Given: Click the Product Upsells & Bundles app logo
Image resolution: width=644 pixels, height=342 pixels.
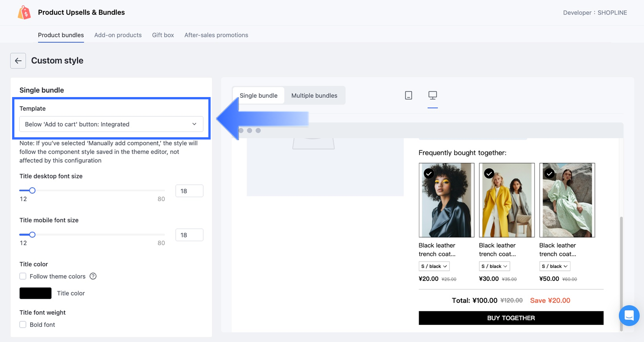Looking at the screenshot, I should (x=24, y=13).
